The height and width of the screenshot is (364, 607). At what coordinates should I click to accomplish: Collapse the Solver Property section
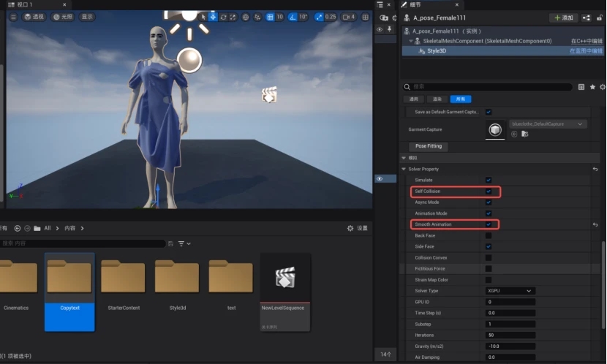[x=404, y=169]
